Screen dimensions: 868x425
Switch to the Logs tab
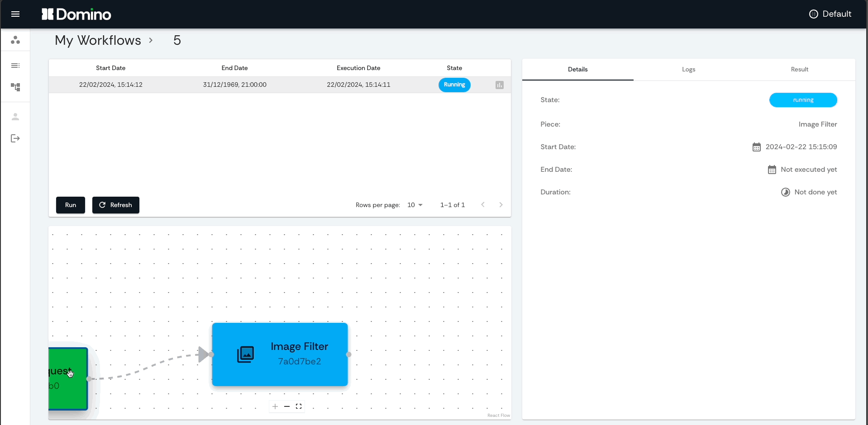(x=689, y=69)
